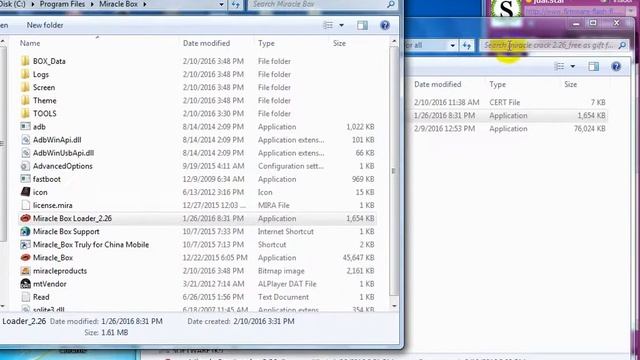Image resolution: width=640 pixels, height=360 pixels.
Task: Expand breadcrumb arrow after Miracle Box
Action: [x=144, y=4]
